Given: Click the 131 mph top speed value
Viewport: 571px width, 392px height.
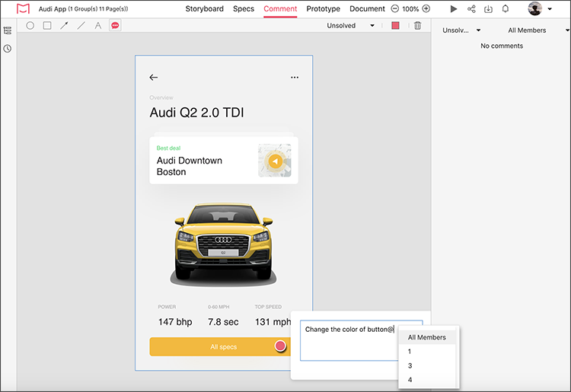Looking at the screenshot, I should pyautogui.click(x=273, y=322).
